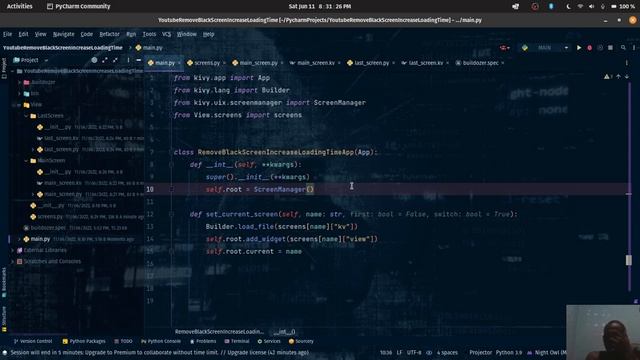Open the Window menu
This screenshot has height=360, width=640.
click(187, 34)
